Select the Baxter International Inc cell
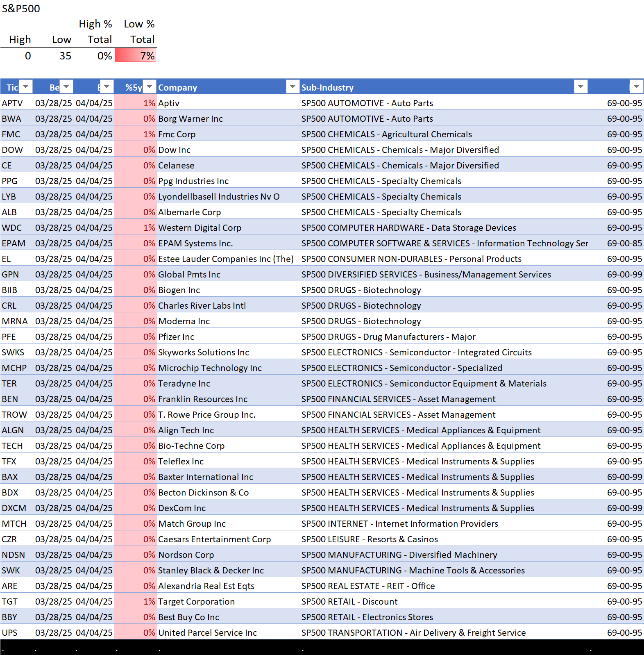 click(228, 477)
